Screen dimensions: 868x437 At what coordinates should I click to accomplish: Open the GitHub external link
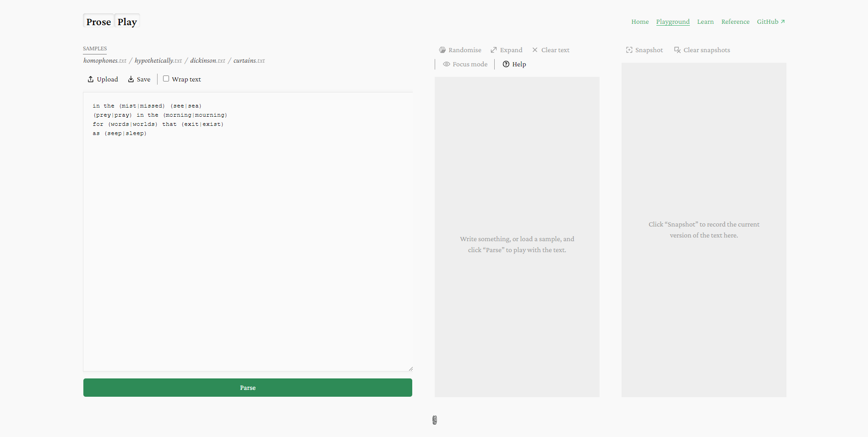coord(771,22)
